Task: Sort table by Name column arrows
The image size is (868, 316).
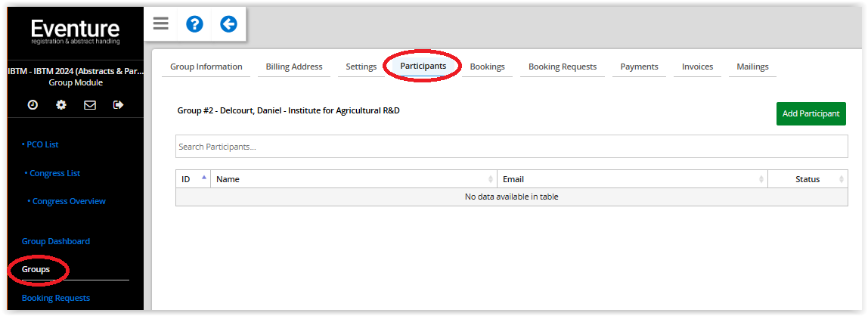Action: (x=491, y=179)
